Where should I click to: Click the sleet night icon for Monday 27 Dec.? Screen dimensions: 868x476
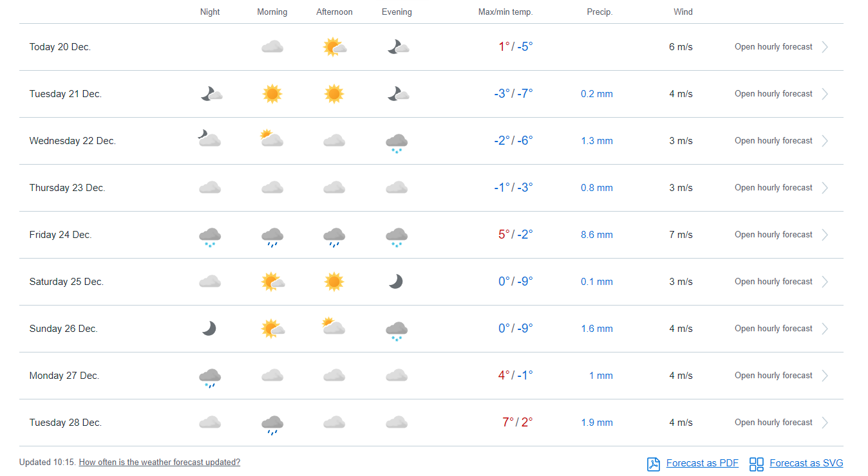click(210, 377)
